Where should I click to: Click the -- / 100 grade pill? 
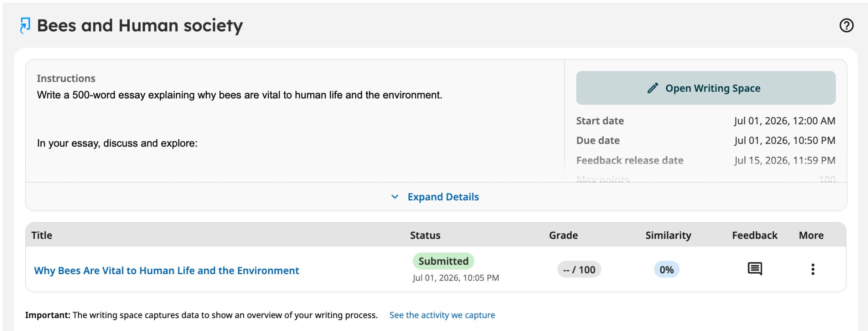coord(579,270)
